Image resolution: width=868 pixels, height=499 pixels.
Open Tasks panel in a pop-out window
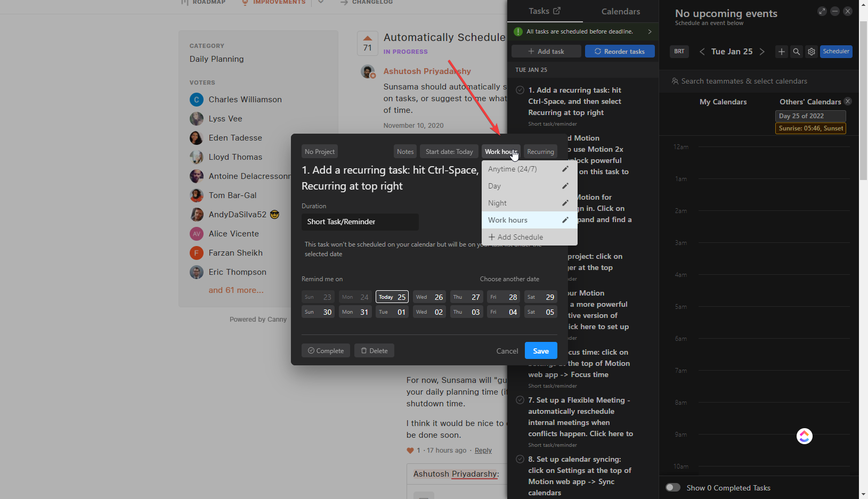pos(557,11)
